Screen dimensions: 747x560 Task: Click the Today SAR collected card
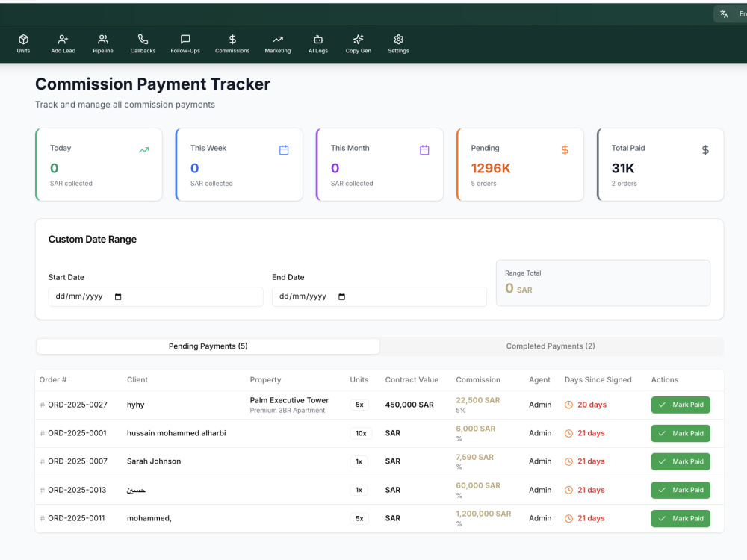tap(99, 164)
